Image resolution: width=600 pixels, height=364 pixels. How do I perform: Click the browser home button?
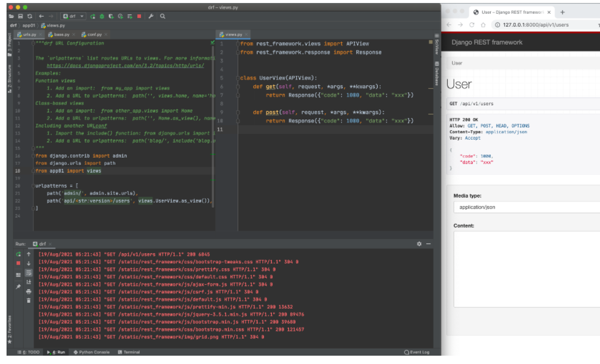tap(483, 25)
